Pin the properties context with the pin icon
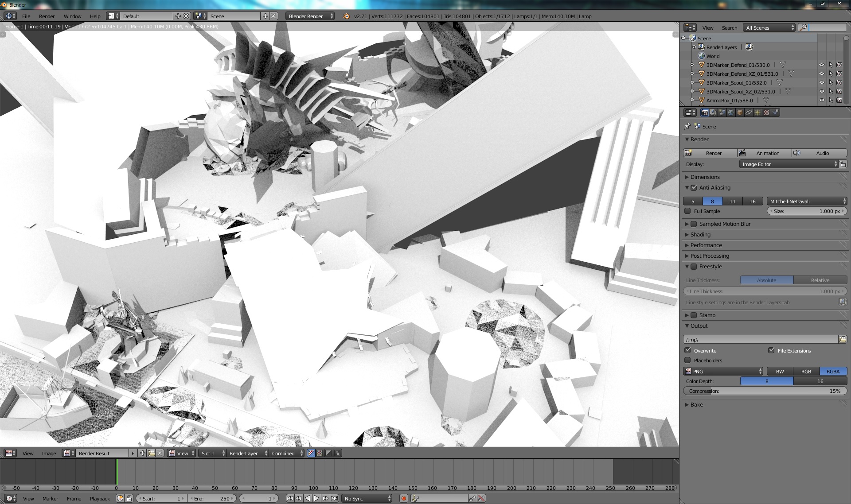Screen dimensions: 851x504 [x=687, y=126]
